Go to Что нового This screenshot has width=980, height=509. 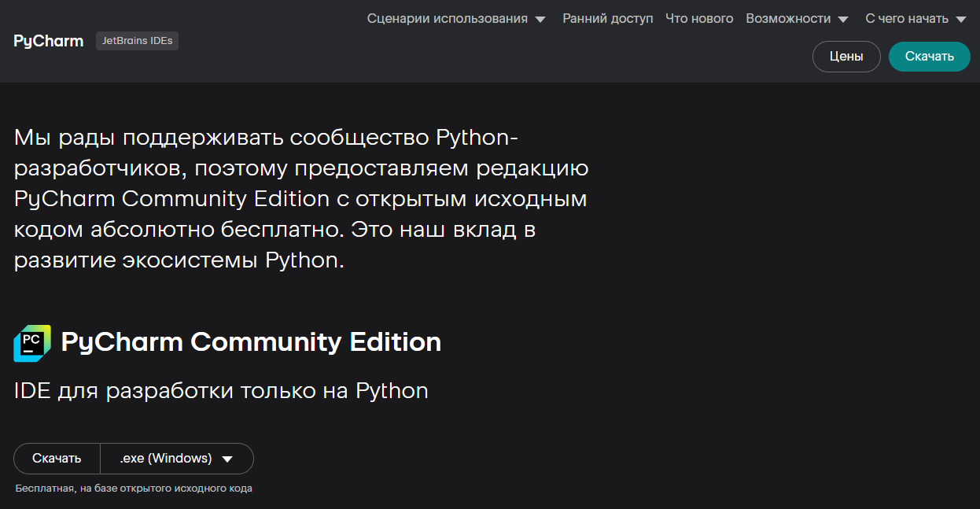[x=699, y=19]
